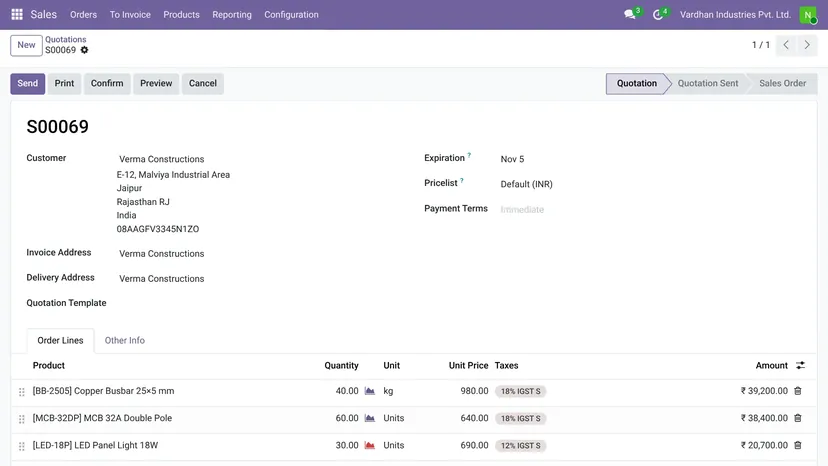Image resolution: width=828 pixels, height=466 pixels.
Task: Go back to Quotations breadcrumb
Action: coord(65,39)
